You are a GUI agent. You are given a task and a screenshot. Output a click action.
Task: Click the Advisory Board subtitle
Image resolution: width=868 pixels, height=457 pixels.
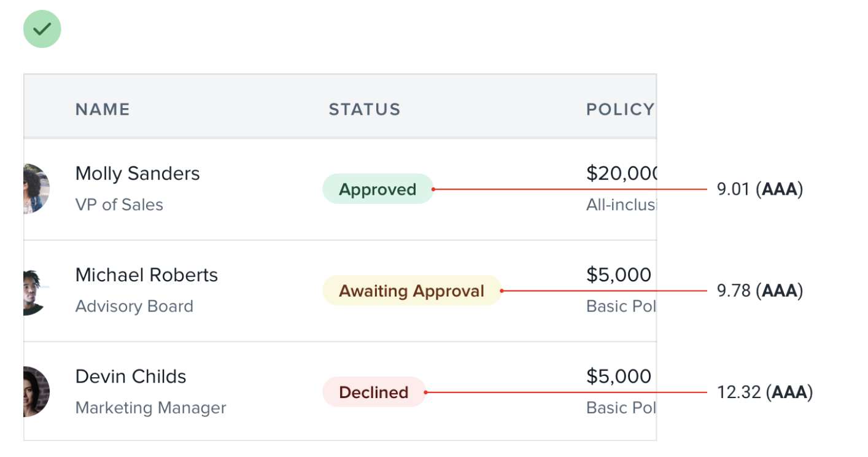click(x=134, y=306)
